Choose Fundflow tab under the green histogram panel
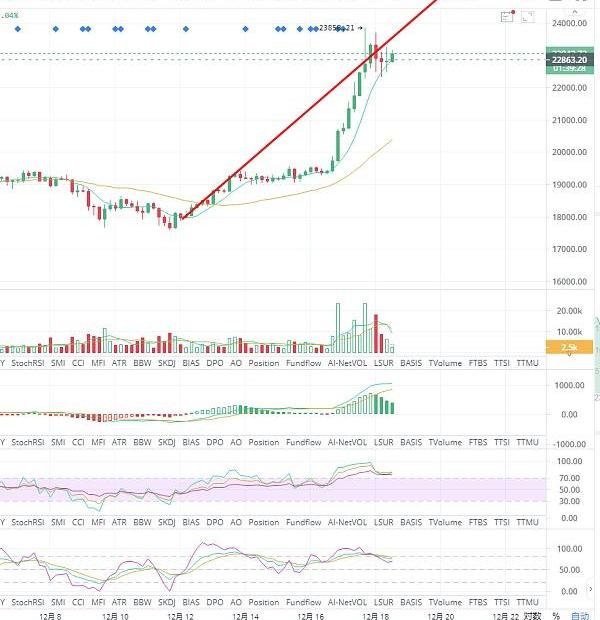The width and height of the screenshot is (600, 620). click(x=303, y=442)
